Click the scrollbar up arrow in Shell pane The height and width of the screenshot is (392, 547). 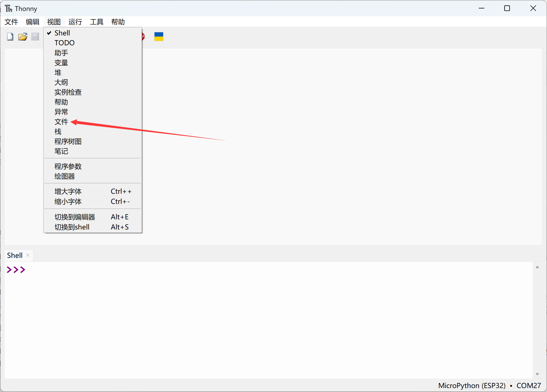[x=537, y=267]
